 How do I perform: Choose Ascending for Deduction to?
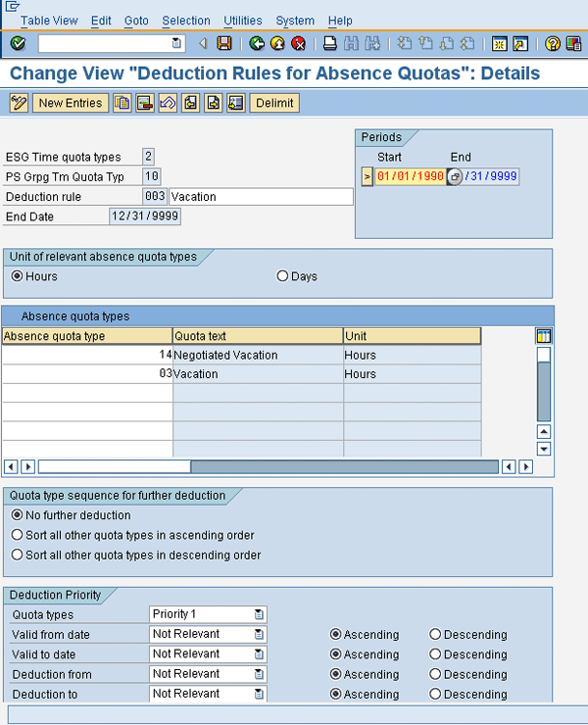[x=335, y=694]
